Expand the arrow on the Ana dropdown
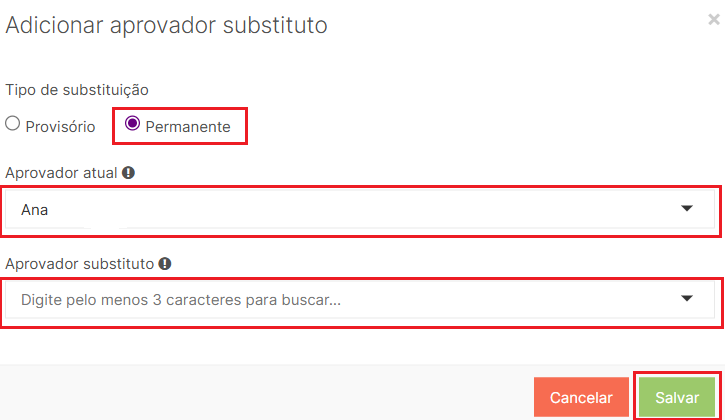Viewport: 725px width, 420px height. click(687, 208)
